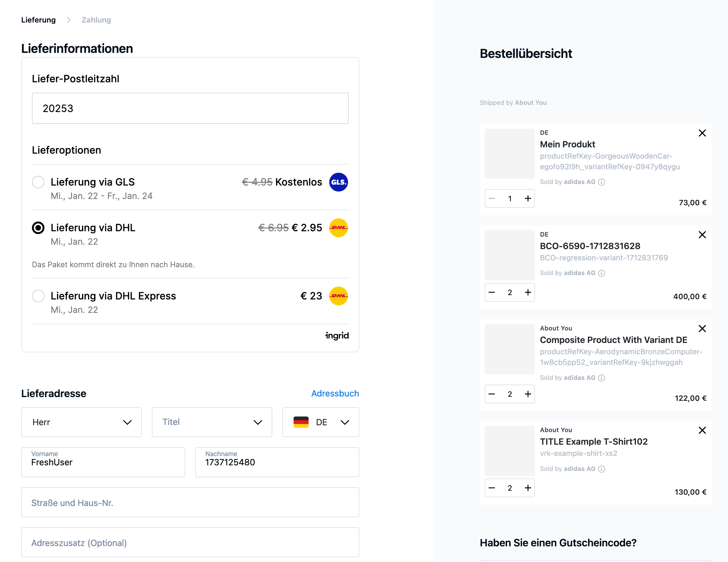Click the ingrid logo link

click(337, 335)
